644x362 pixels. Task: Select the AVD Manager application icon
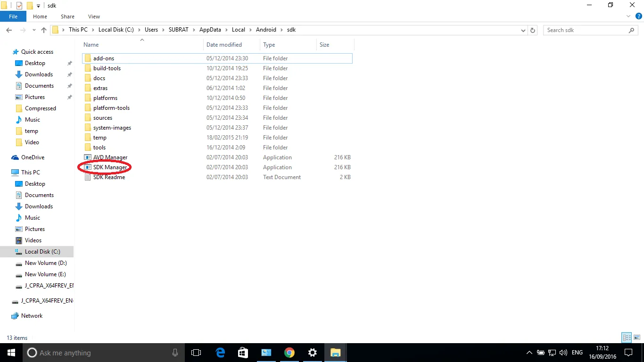click(88, 157)
